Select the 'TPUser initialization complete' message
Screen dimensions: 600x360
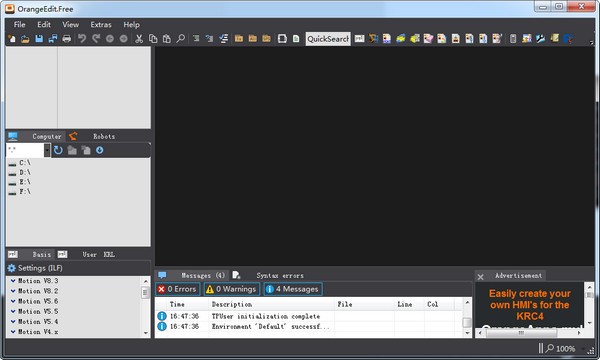click(266, 316)
